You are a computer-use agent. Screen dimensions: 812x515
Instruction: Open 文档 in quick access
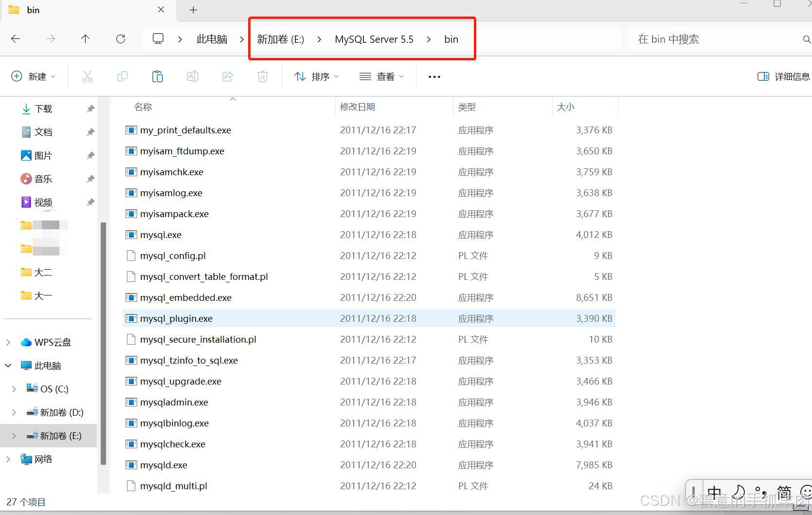pos(37,132)
